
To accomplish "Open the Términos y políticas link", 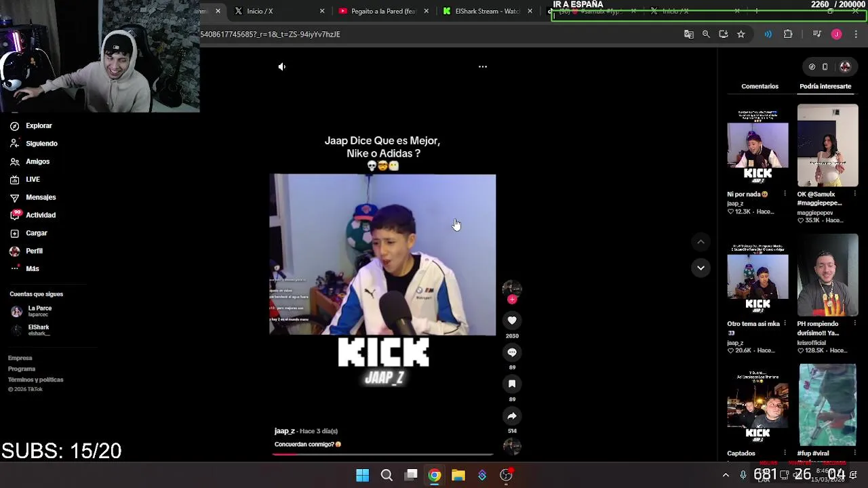I will pyautogui.click(x=36, y=380).
